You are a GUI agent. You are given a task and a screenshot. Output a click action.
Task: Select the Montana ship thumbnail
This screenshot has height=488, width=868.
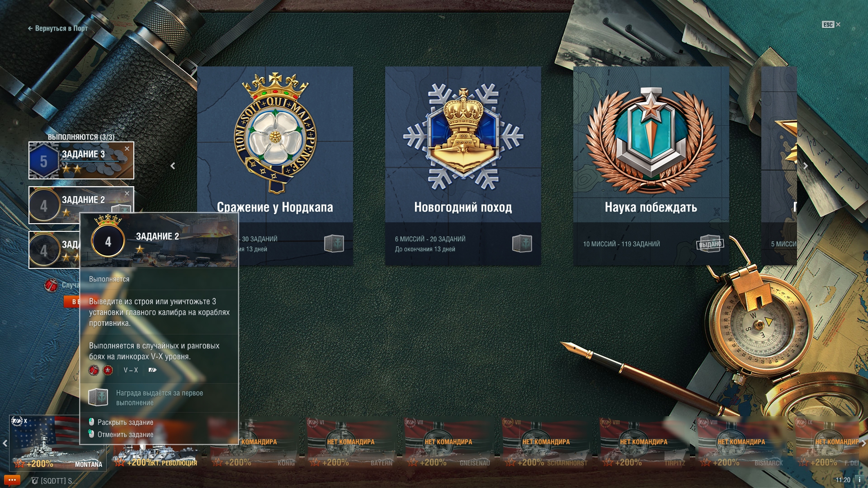[58, 443]
